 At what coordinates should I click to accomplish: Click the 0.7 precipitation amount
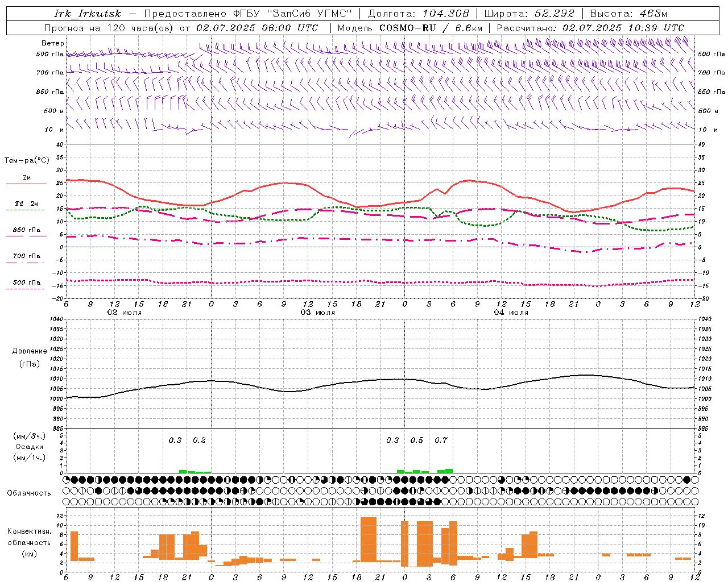[x=441, y=440]
